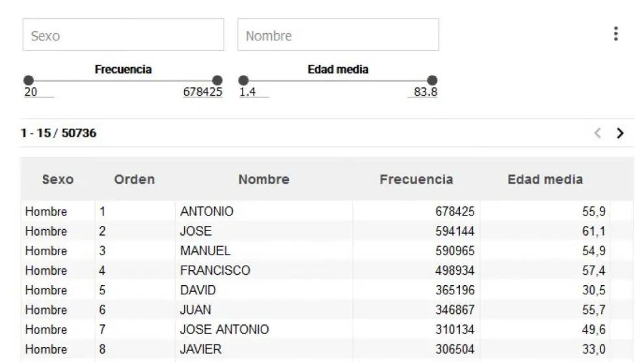
Task: Open the three-dot options menu
Action: click(616, 35)
